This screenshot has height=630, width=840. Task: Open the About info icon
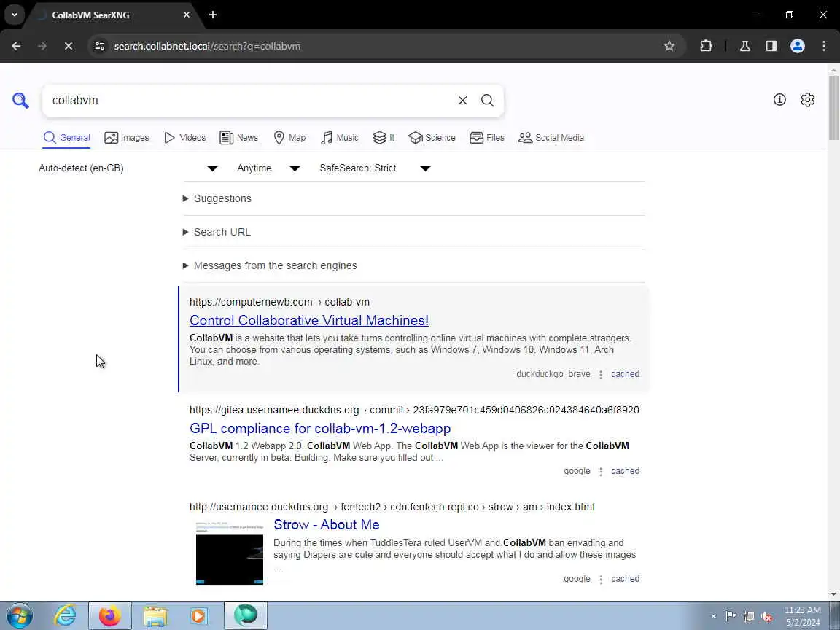779,100
